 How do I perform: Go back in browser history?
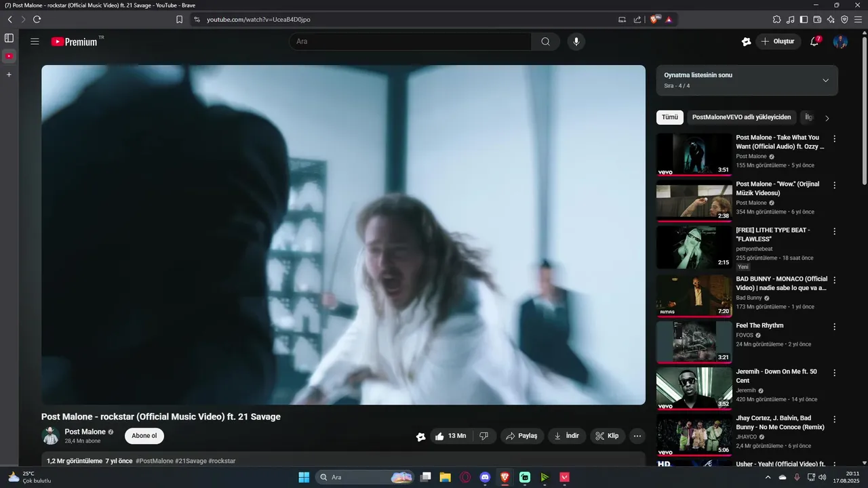[9, 20]
